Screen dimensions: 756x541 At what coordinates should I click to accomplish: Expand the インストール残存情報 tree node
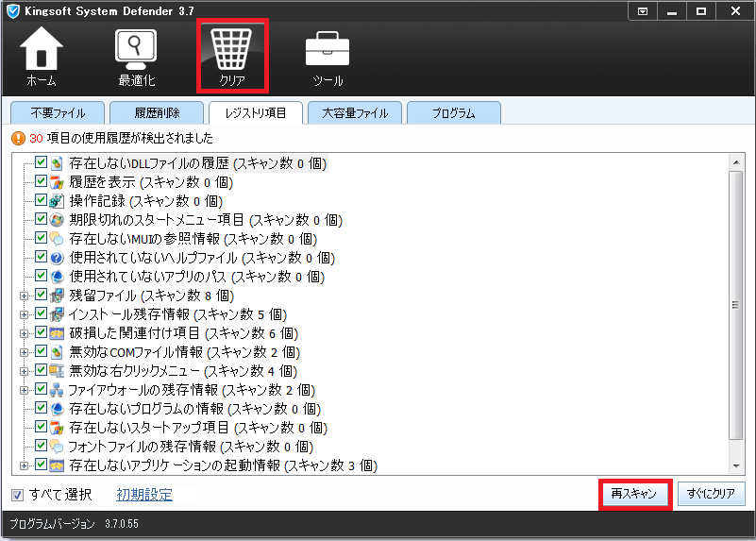(24, 313)
